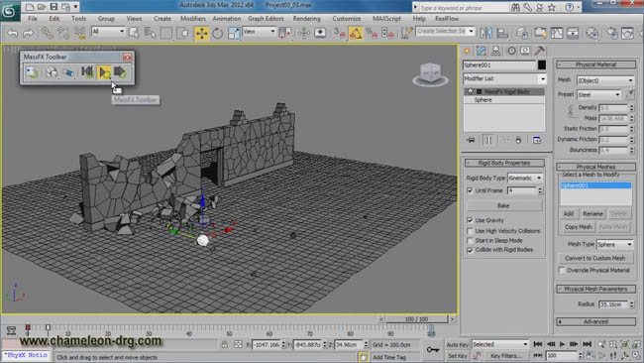
Task: Toggle the Set Key button
Action: point(457,356)
